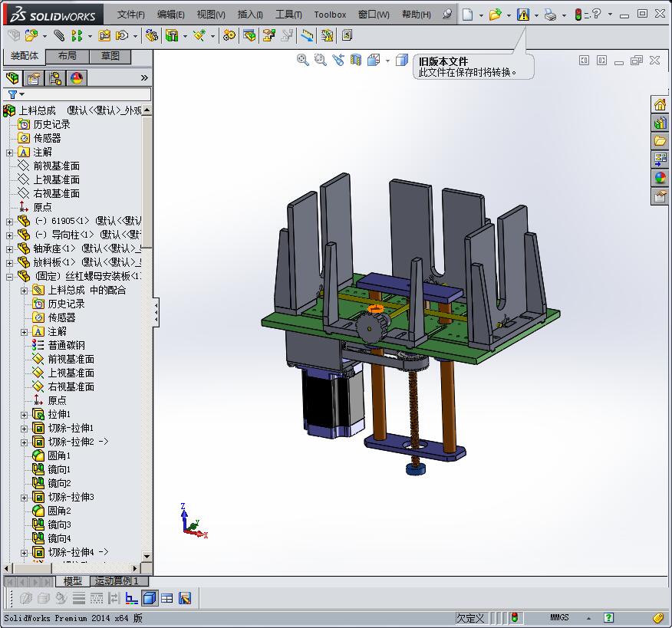Click the Open folder icon

pos(495,15)
